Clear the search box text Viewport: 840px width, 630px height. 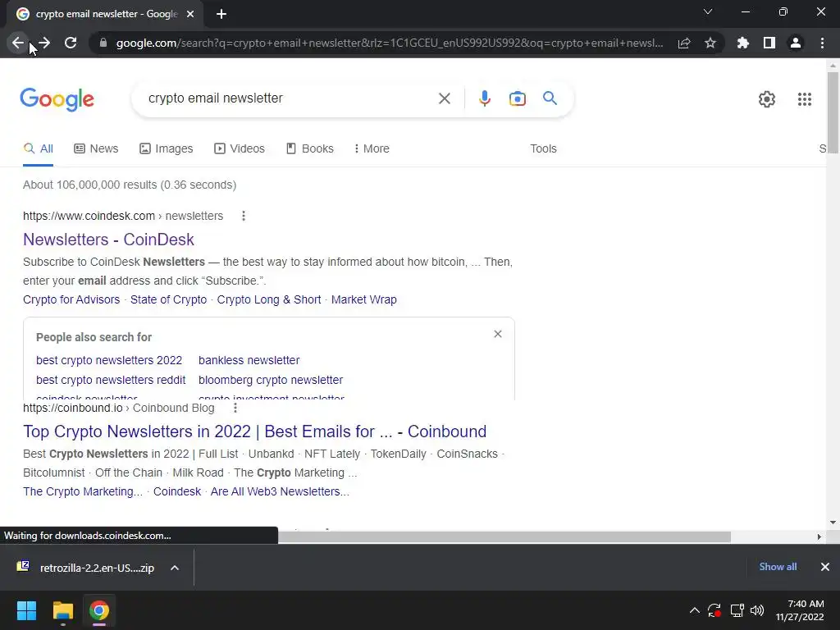[x=444, y=98]
